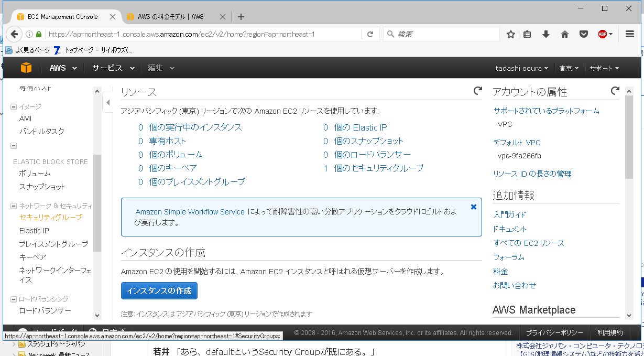This screenshot has width=644, height=356.
Task: Open the 利用規約 footer link
Action: pos(610,332)
